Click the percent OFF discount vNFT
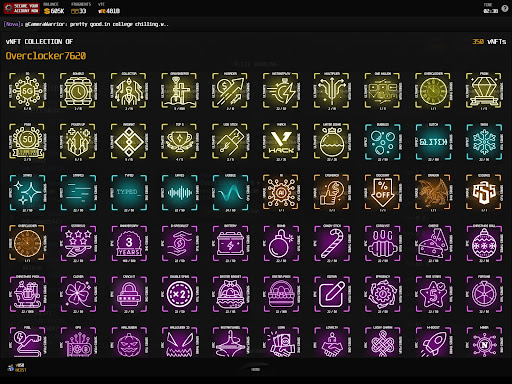 382,192
